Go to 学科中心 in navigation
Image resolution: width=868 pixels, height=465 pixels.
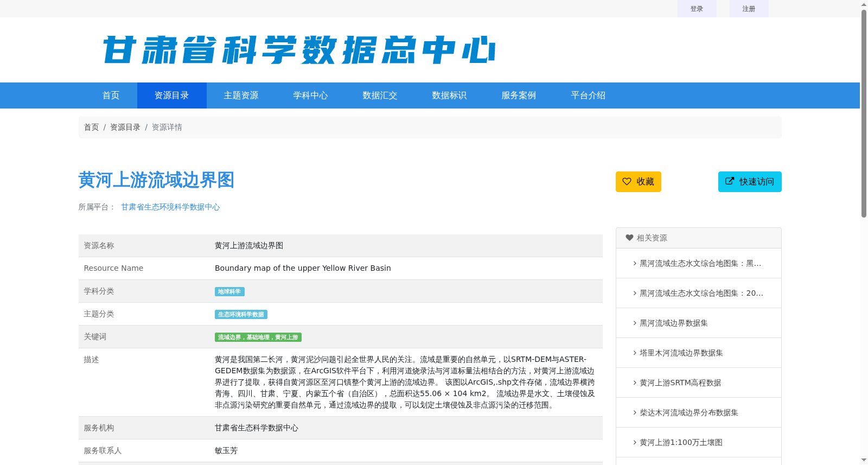pos(311,95)
